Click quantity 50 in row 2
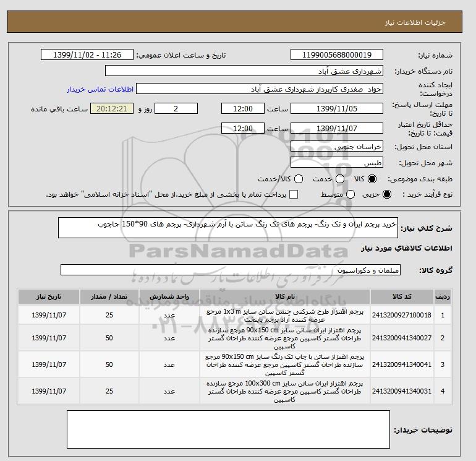This screenshot has height=461, width=476. coord(109,338)
